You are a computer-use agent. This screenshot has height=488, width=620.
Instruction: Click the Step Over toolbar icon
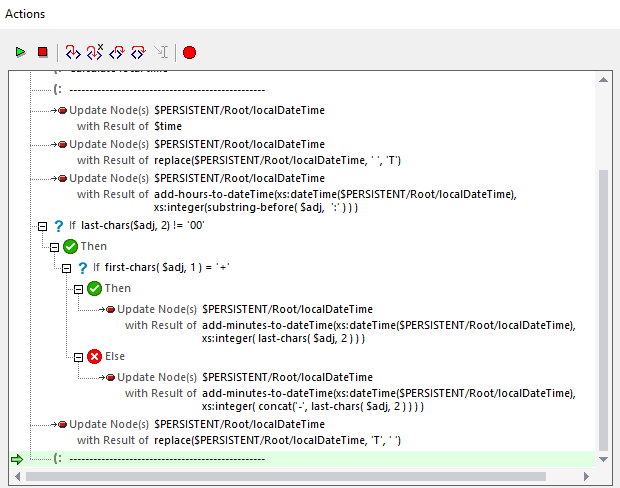(139, 52)
